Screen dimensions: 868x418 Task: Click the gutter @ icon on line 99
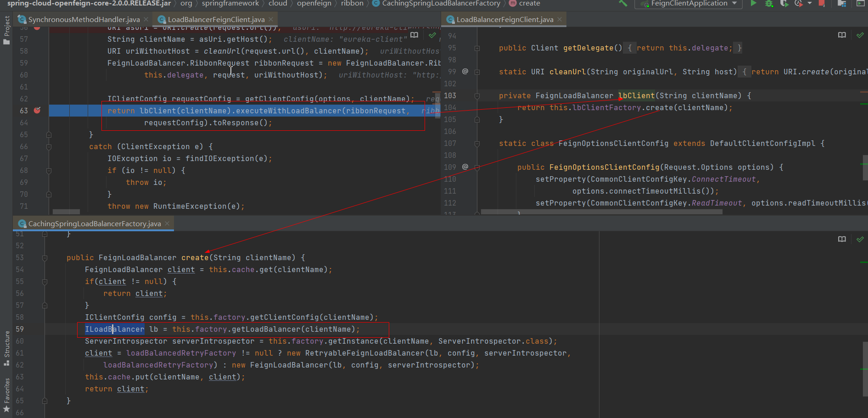click(465, 72)
